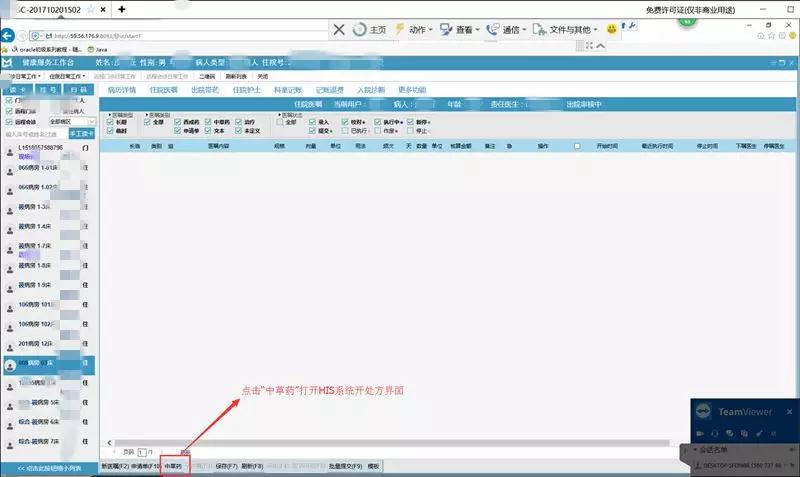Click the horizontal scrollbar below the order table

tap(400, 441)
